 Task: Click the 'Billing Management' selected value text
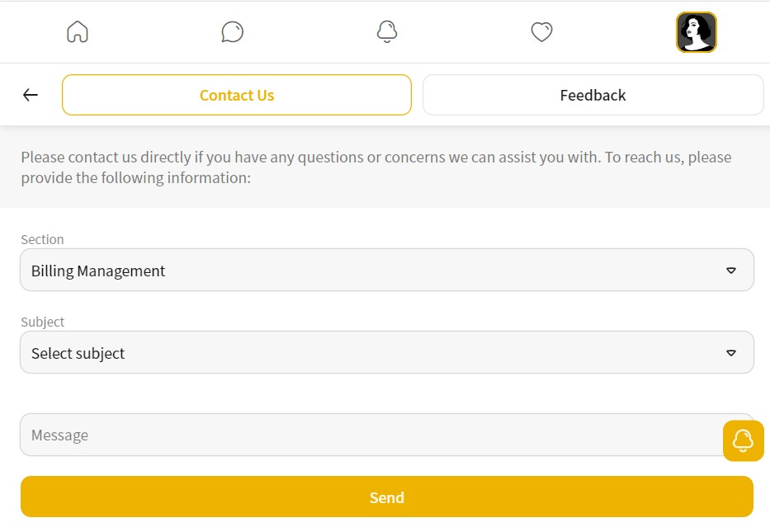point(98,271)
